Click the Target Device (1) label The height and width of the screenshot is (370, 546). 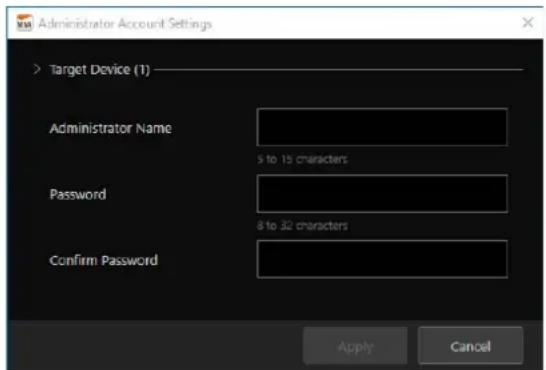(x=100, y=70)
